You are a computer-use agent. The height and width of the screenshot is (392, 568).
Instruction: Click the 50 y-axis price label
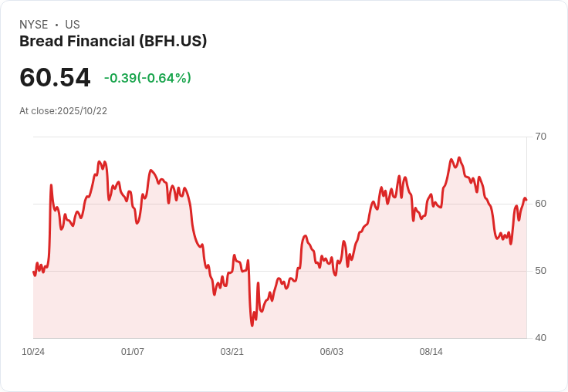coord(540,271)
